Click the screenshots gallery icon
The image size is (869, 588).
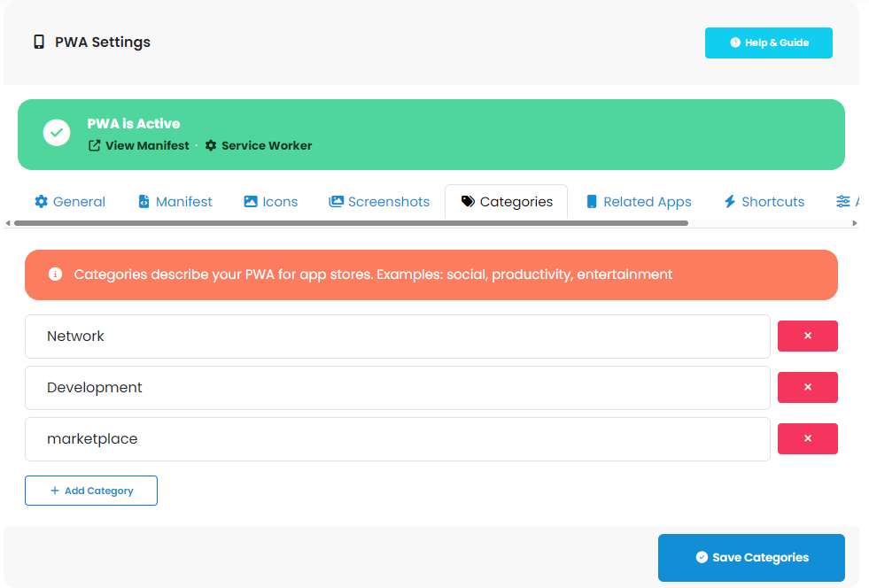[x=336, y=201]
